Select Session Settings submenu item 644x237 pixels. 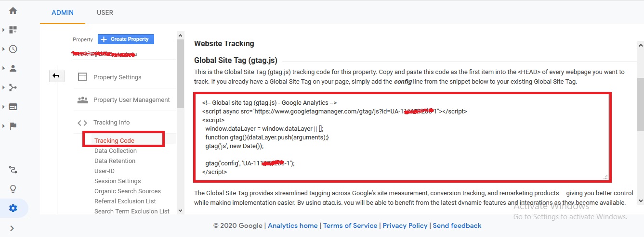(x=118, y=181)
